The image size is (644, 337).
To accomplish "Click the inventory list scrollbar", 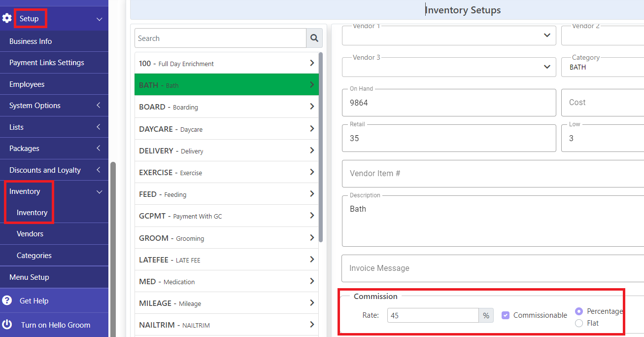I will pyautogui.click(x=321, y=148).
